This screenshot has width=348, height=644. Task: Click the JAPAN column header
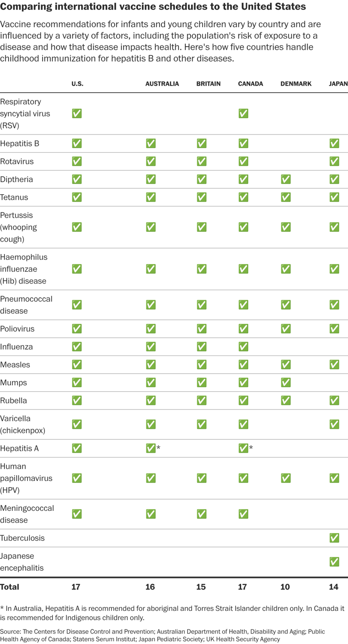tap(338, 84)
